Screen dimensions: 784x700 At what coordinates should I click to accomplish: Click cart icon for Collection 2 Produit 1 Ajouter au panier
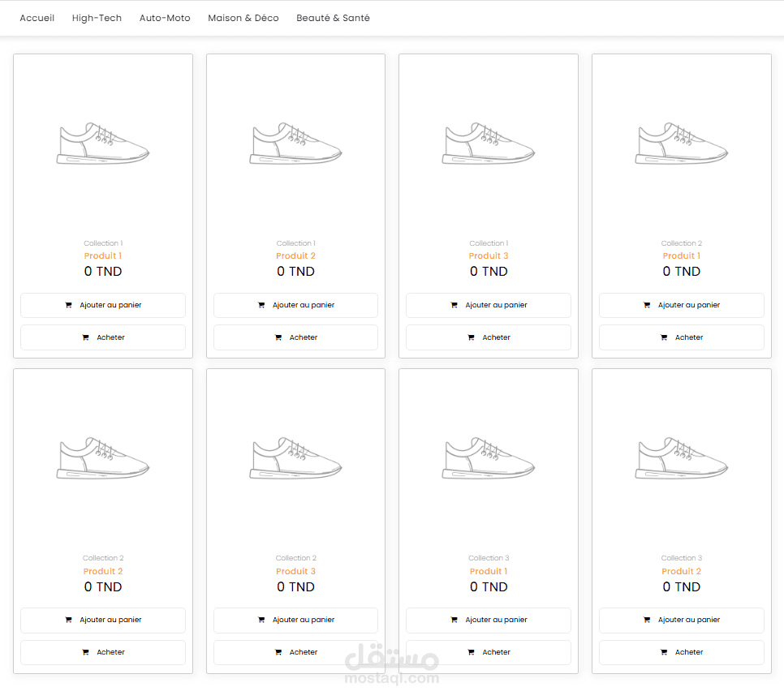pos(647,305)
